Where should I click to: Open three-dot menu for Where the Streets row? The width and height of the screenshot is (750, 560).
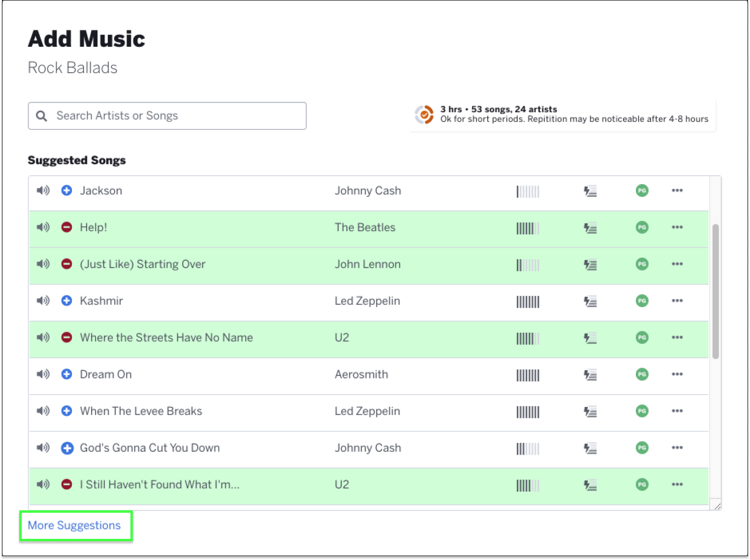tap(677, 338)
